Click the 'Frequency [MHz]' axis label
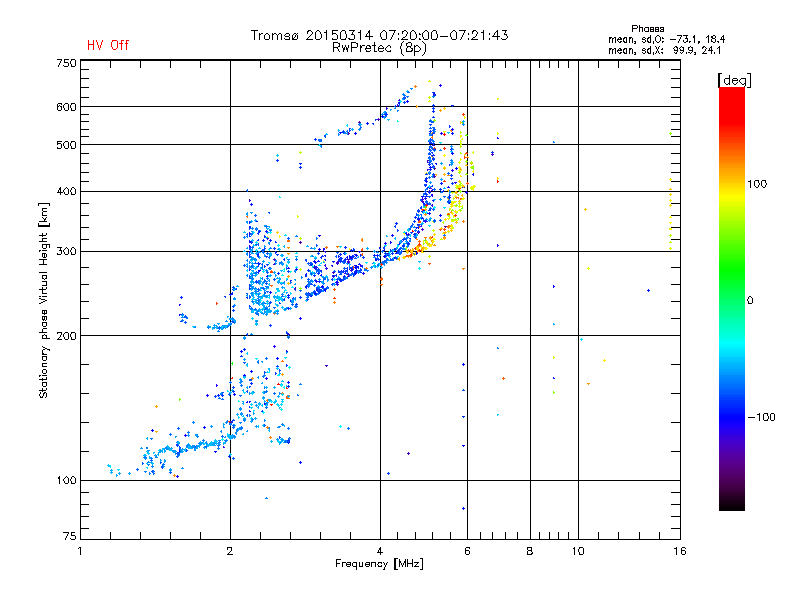Screen dimensions: 800x600 tap(380, 564)
